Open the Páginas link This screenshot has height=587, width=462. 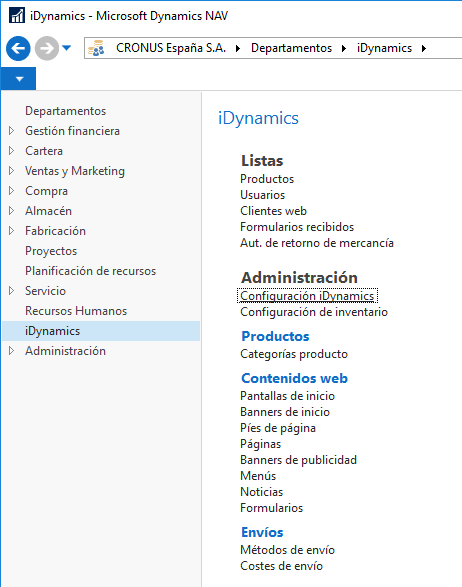261,444
